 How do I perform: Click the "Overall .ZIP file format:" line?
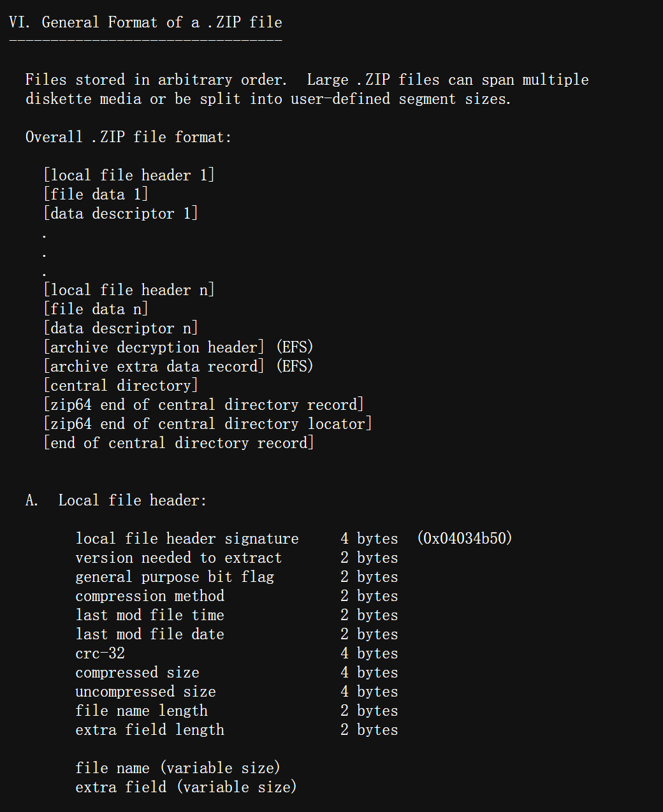[128, 137]
